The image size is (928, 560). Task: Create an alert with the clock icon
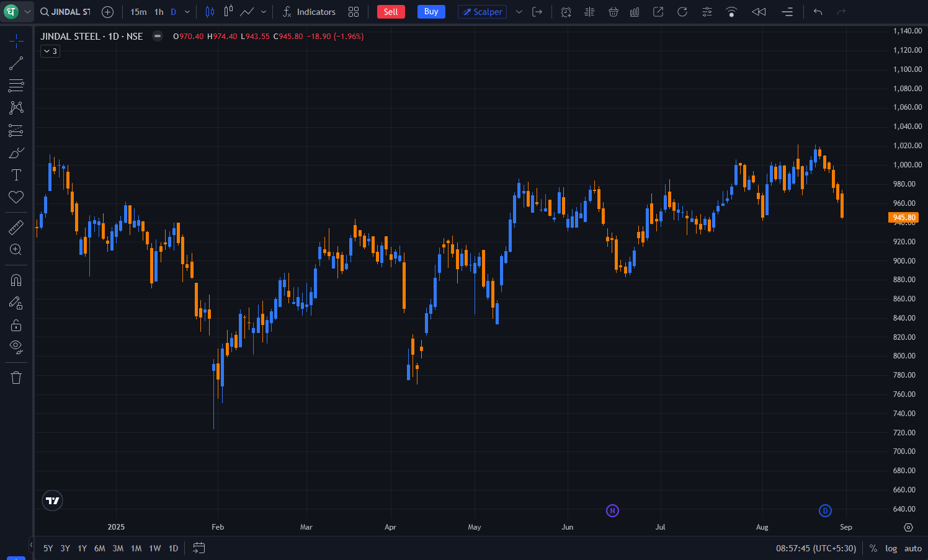(x=566, y=12)
